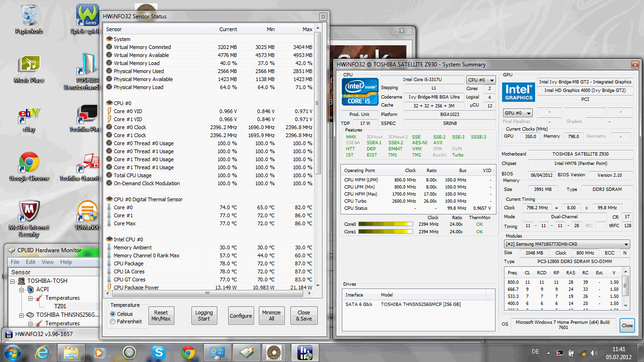The width and height of the screenshot is (644, 362).
Task: Launch the eBay desktop shortcut
Action: pyautogui.click(x=29, y=119)
